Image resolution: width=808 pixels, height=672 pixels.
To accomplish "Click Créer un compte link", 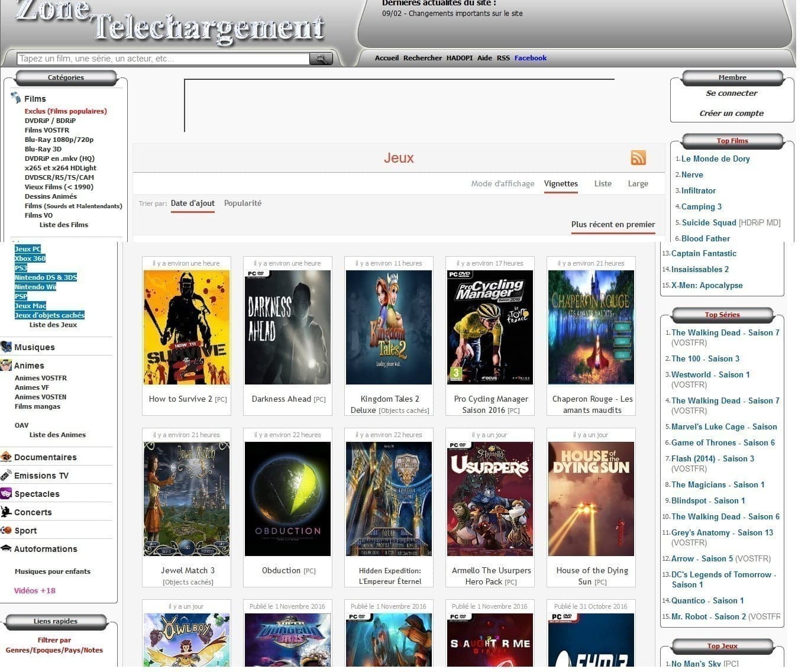I will 732,113.
